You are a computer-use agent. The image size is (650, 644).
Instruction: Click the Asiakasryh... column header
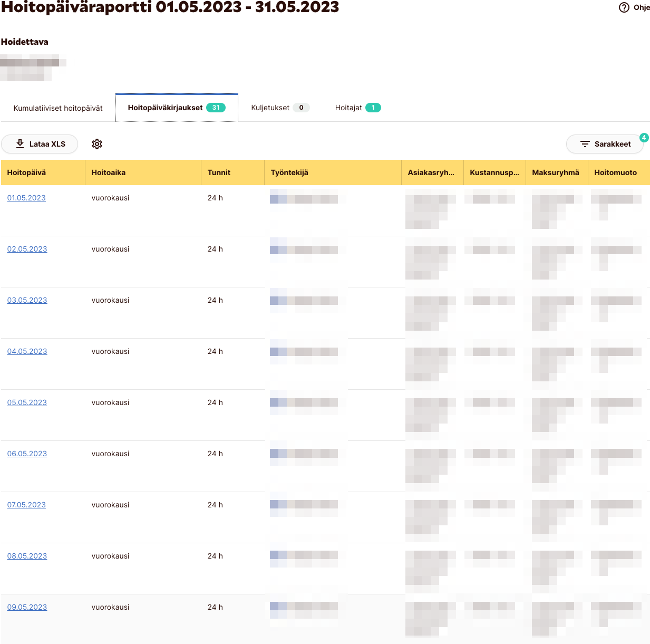(x=432, y=172)
